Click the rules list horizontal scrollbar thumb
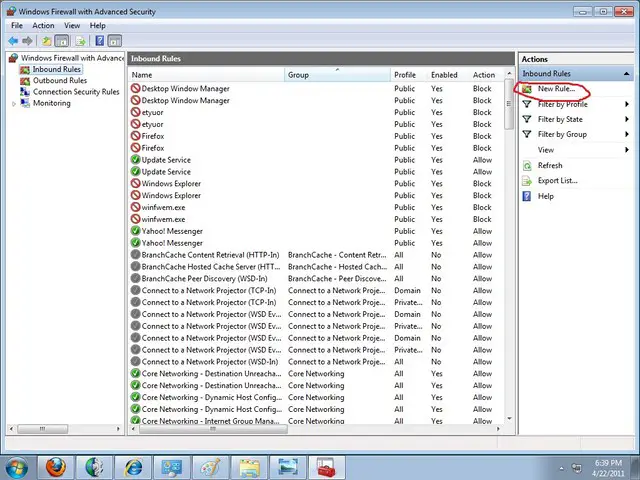The height and width of the screenshot is (480, 640). [213, 429]
